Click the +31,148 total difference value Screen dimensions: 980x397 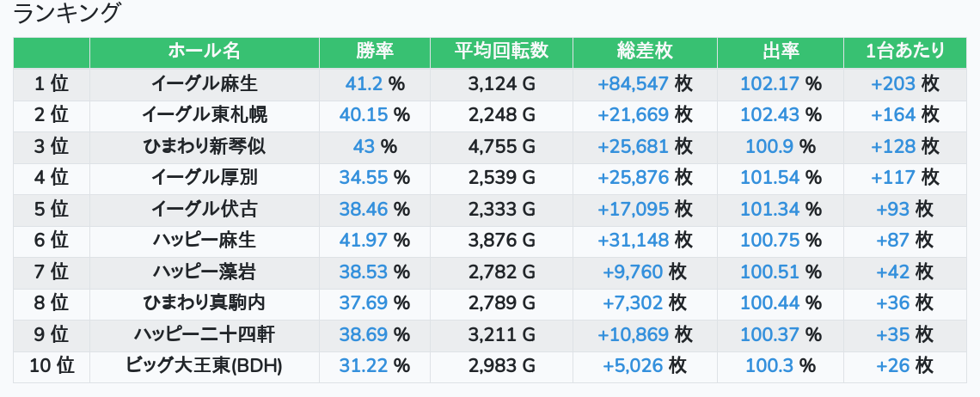633,240
